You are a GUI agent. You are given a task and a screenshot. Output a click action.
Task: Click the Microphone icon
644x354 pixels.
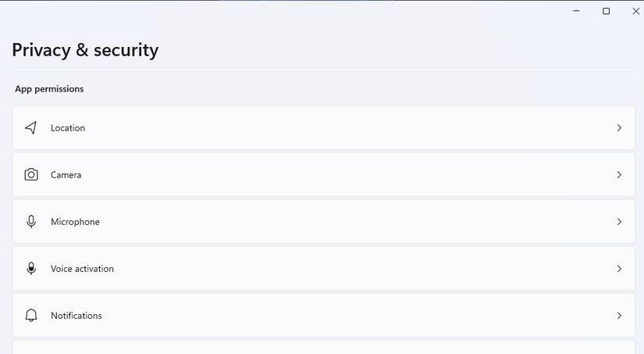[31, 222]
